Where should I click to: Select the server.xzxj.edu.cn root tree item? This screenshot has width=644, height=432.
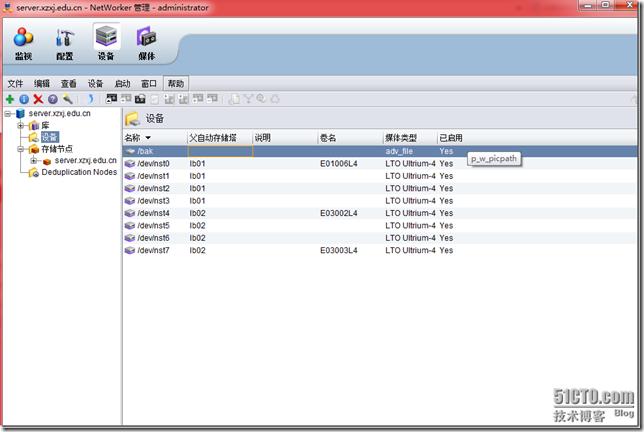pos(60,114)
